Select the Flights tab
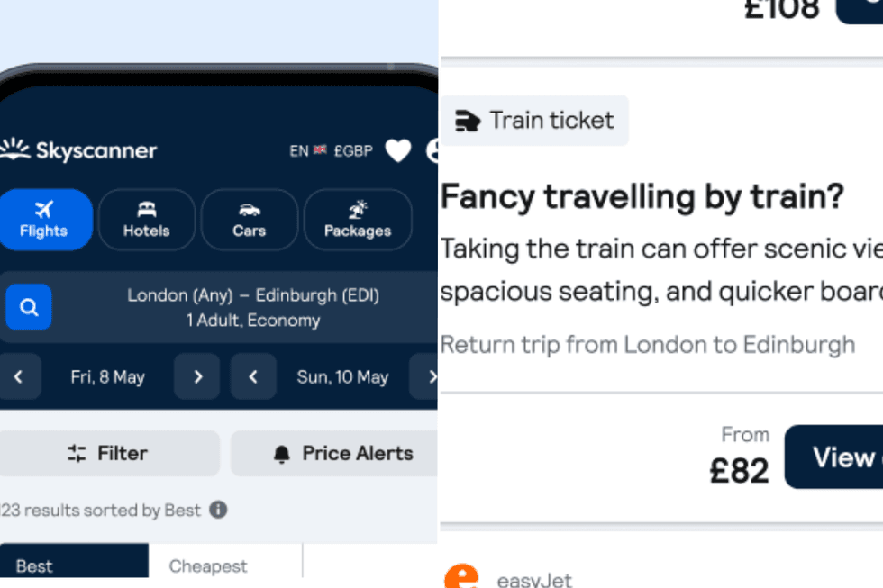Image resolution: width=883 pixels, height=588 pixels. point(44,219)
